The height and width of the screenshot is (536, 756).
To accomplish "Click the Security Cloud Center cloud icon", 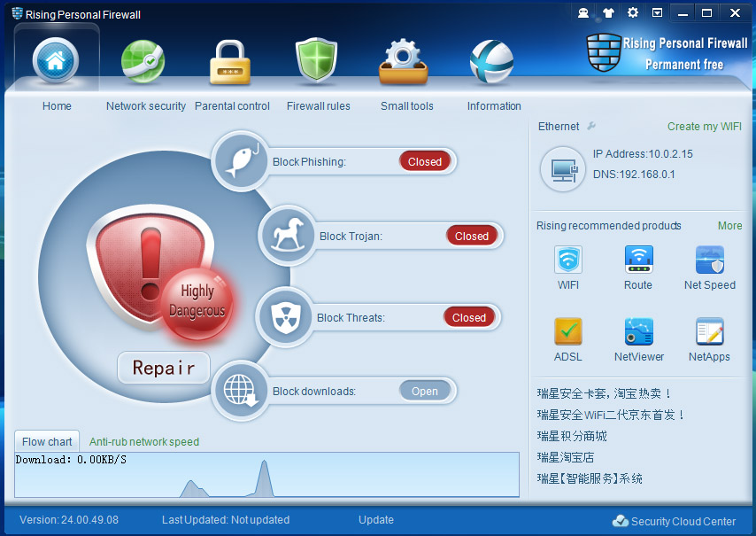I will [620, 521].
